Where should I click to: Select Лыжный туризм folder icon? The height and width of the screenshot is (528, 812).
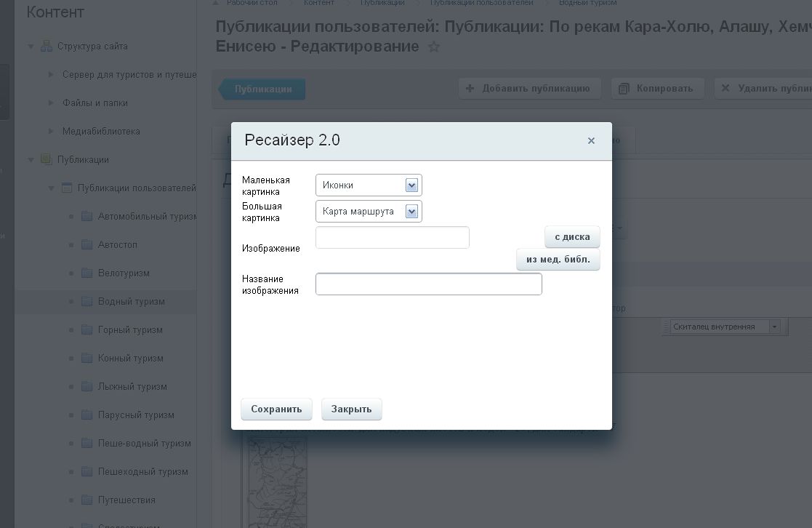point(87,386)
